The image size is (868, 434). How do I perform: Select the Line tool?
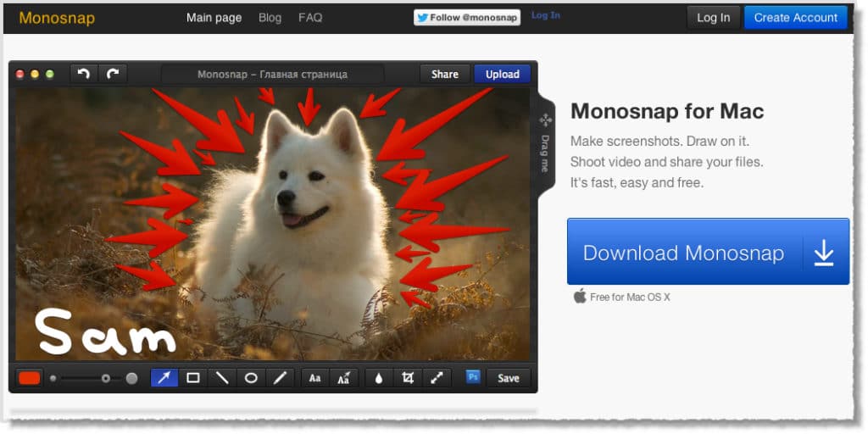[222, 378]
